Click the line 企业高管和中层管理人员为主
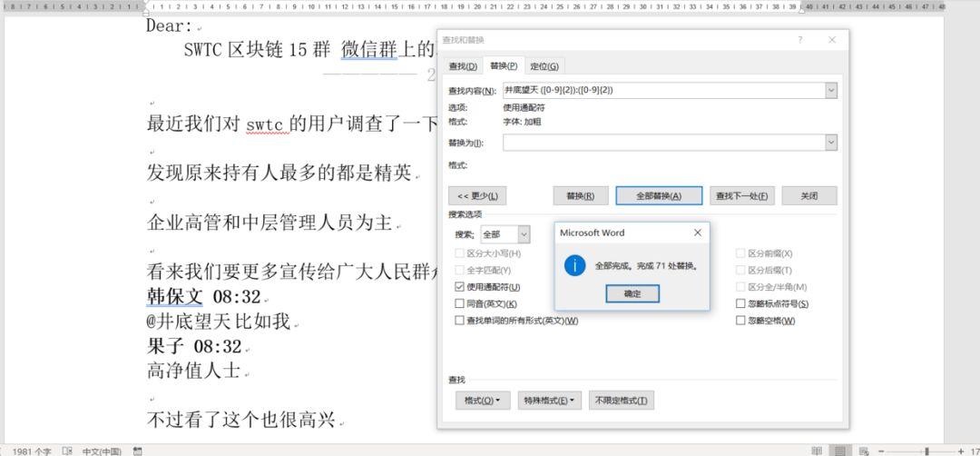Screen dimensions: 980x456 (269, 222)
